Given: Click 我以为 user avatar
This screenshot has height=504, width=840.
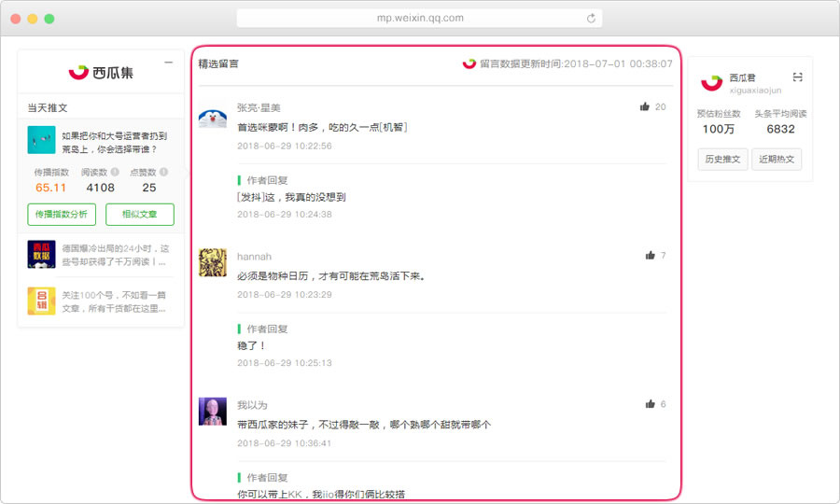Looking at the screenshot, I should [213, 412].
